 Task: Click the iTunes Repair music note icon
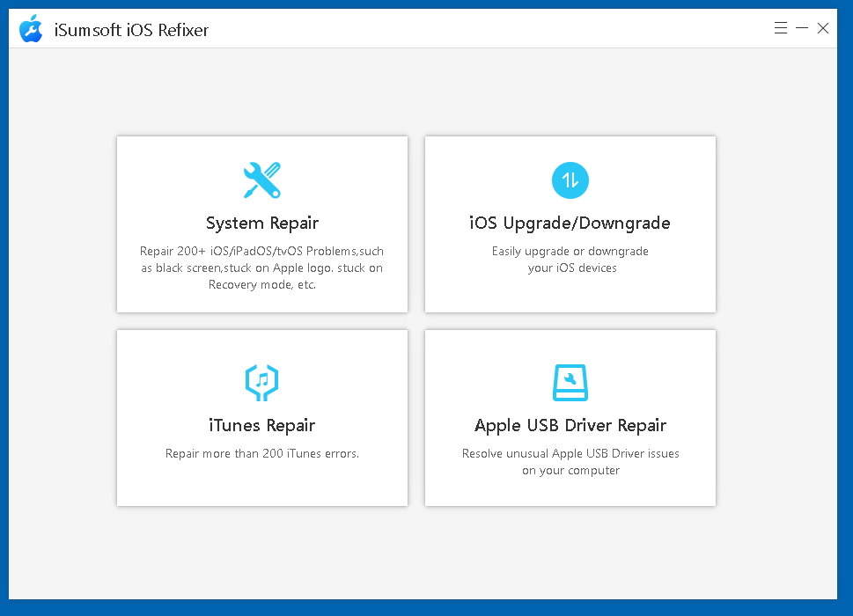click(x=262, y=382)
